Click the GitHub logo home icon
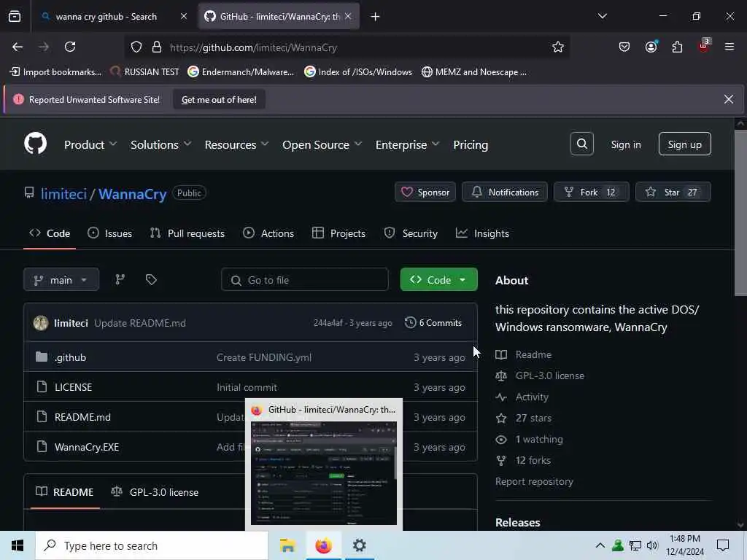Image resolution: width=747 pixels, height=560 pixels. point(35,144)
